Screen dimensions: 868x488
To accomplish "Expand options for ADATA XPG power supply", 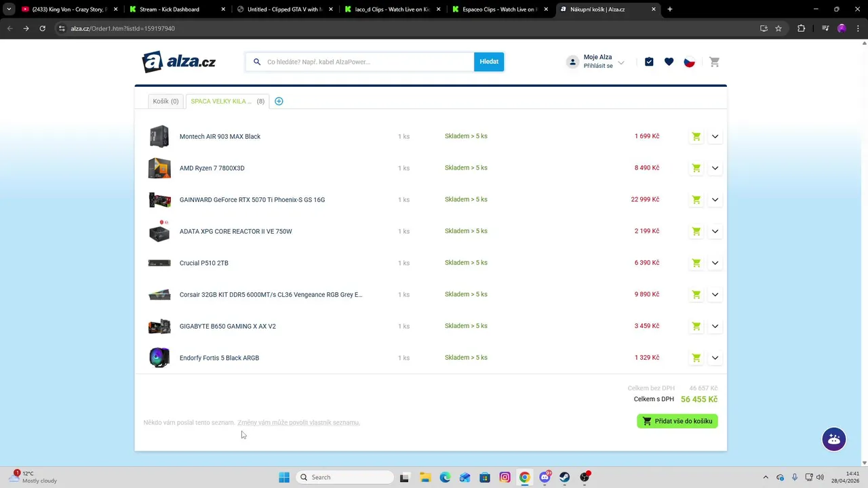I will tap(715, 231).
